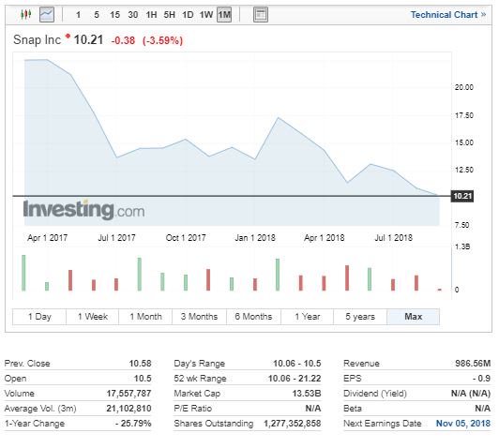The width and height of the screenshot is (499, 448).
Task: Click the Volume value 17,557,787
Action: (x=129, y=394)
